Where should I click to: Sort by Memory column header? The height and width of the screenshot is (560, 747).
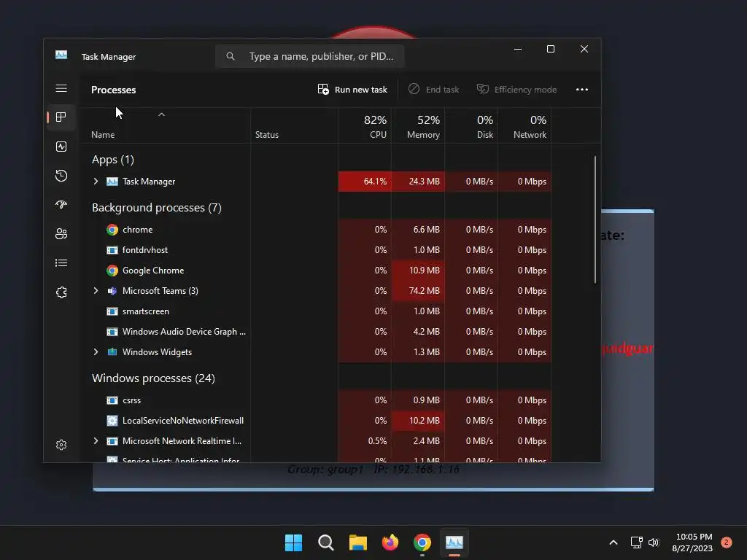coord(418,125)
